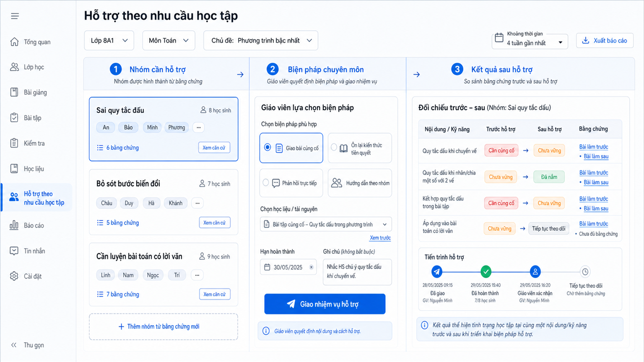644x362 pixels.
Task: Choose the Hướng dẫn theo nhóm option
Action: pos(360,183)
